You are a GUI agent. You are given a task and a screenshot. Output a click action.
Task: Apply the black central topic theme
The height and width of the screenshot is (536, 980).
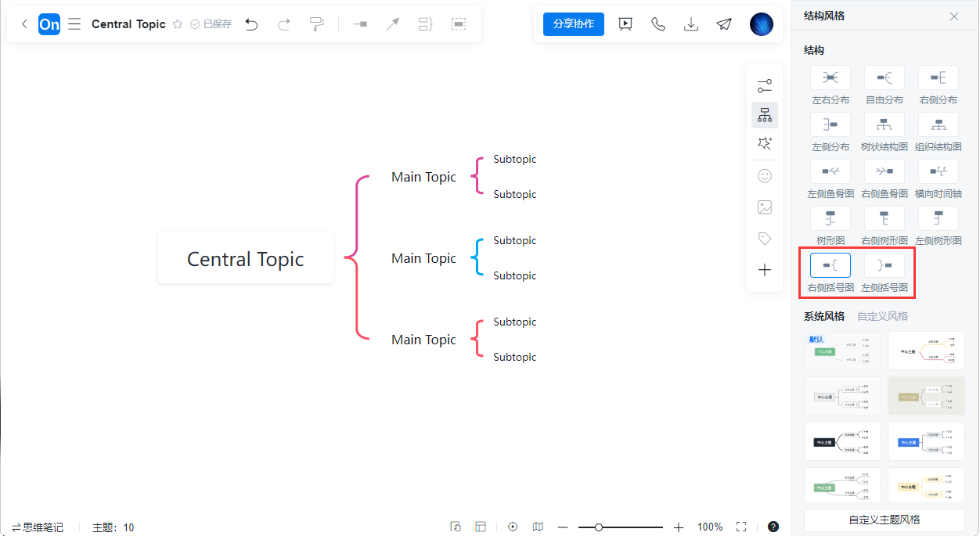point(842,442)
